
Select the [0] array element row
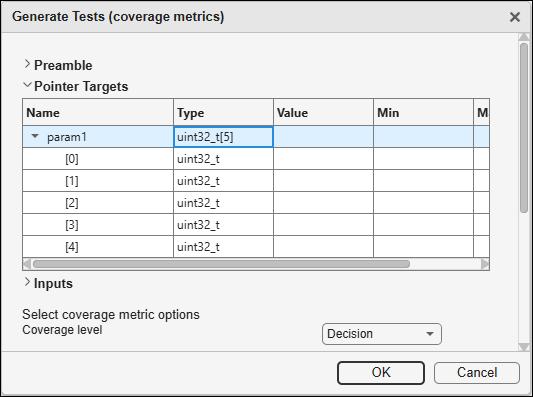point(256,159)
